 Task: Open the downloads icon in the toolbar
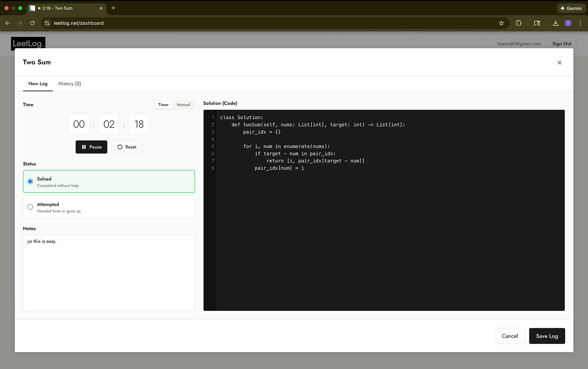[x=555, y=23]
